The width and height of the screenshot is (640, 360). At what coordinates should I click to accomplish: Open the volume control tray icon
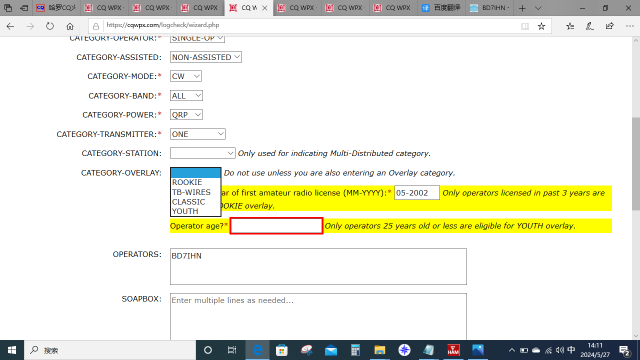(x=560, y=350)
